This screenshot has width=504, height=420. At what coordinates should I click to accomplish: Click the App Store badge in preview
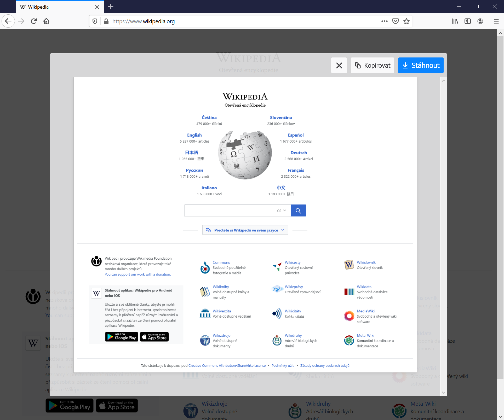tap(154, 337)
